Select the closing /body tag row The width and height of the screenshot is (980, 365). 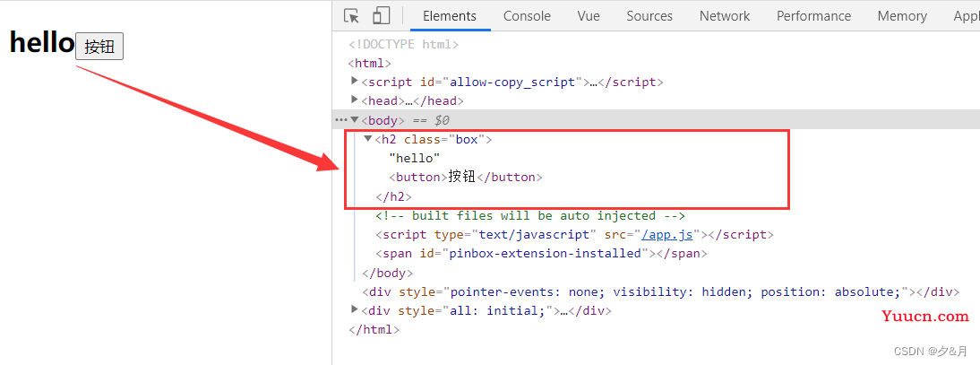(388, 273)
